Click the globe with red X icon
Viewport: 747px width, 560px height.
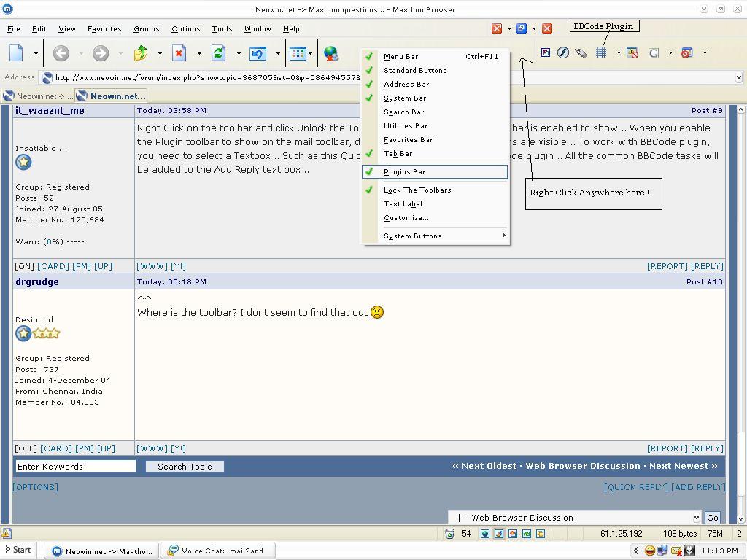pyautogui.click(x=331, y=53)
